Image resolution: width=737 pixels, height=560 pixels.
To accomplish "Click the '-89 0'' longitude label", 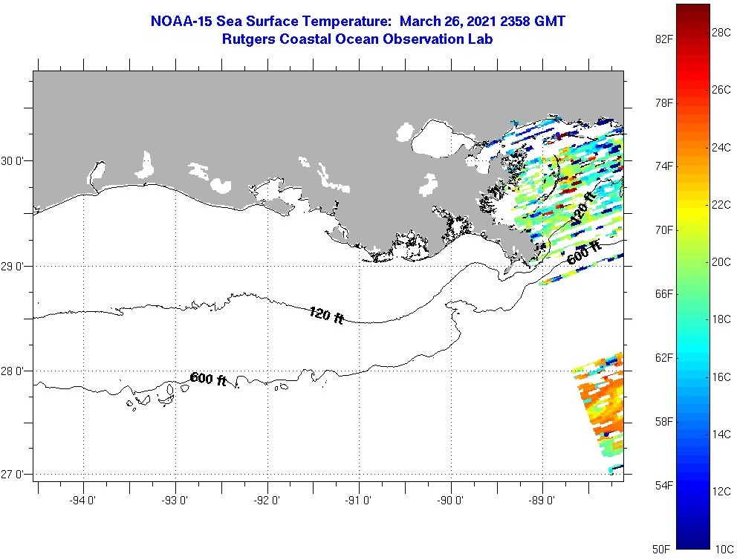I will [x=542, y=501].
